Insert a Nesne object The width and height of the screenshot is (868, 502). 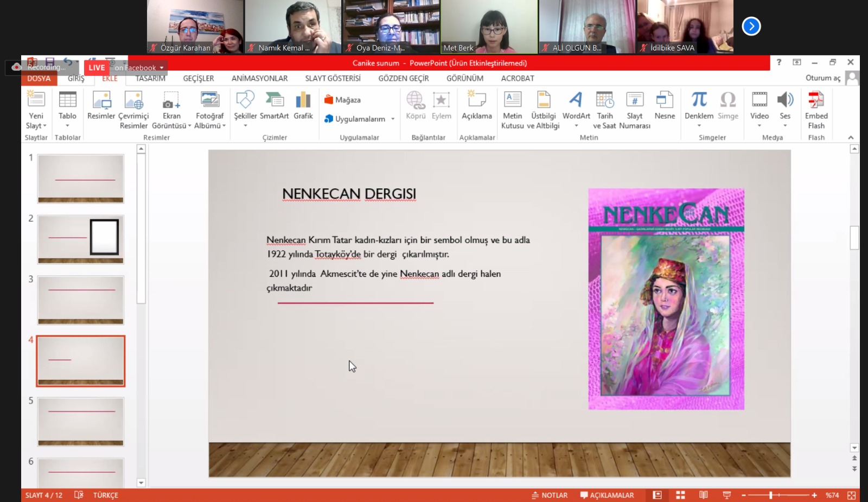point(665,105)
